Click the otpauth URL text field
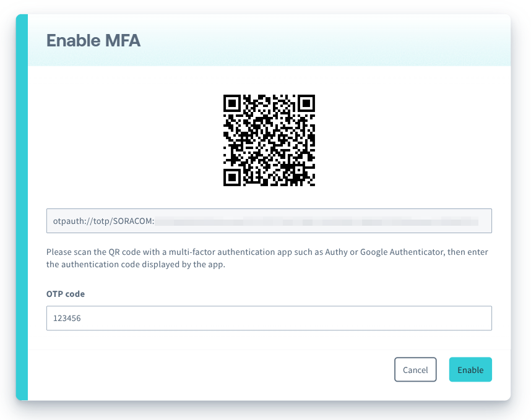 (269, 221)
